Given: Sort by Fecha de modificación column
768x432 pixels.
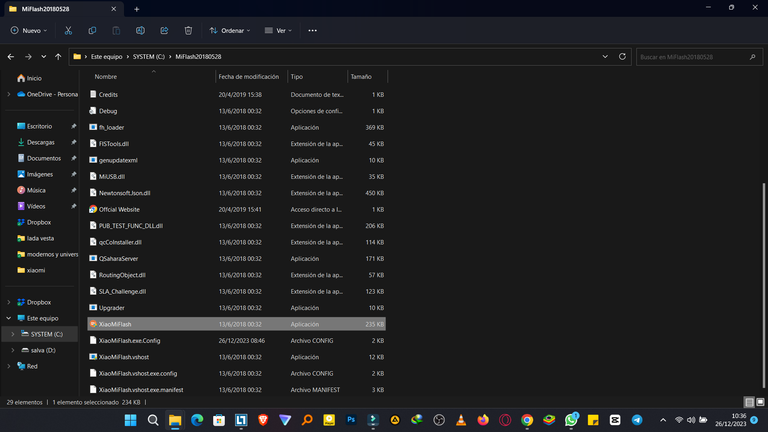Looking at the screenshot, I should (x=248, y=77).
